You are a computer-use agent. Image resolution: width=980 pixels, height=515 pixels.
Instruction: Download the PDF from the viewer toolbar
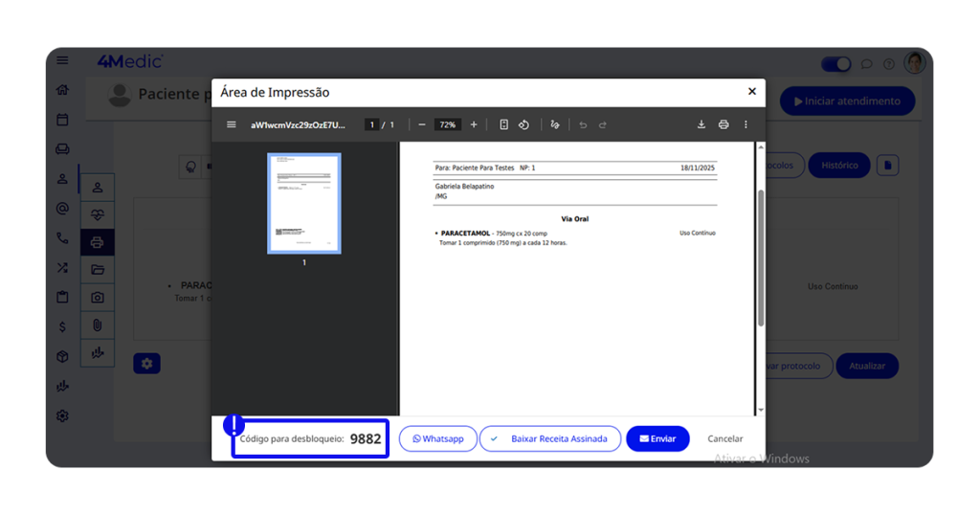[701, 124]
